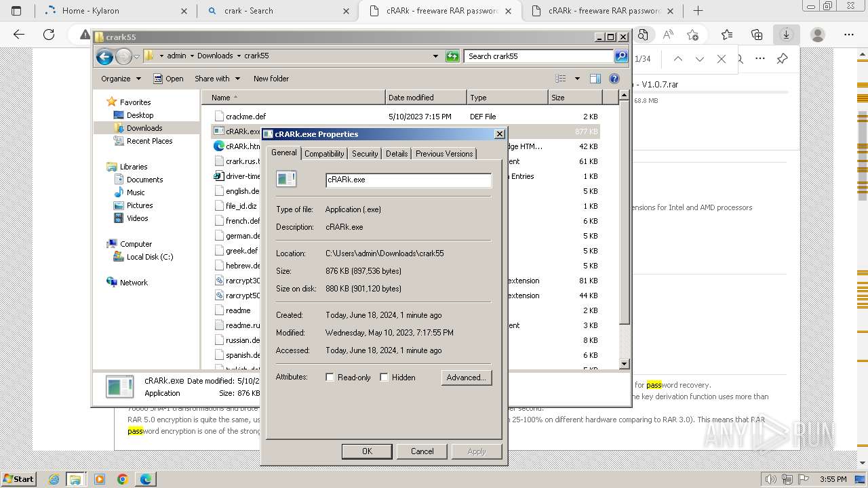
Task: Click the Explorer vertical scrollbar down arrow
Action: click(625, 364)
